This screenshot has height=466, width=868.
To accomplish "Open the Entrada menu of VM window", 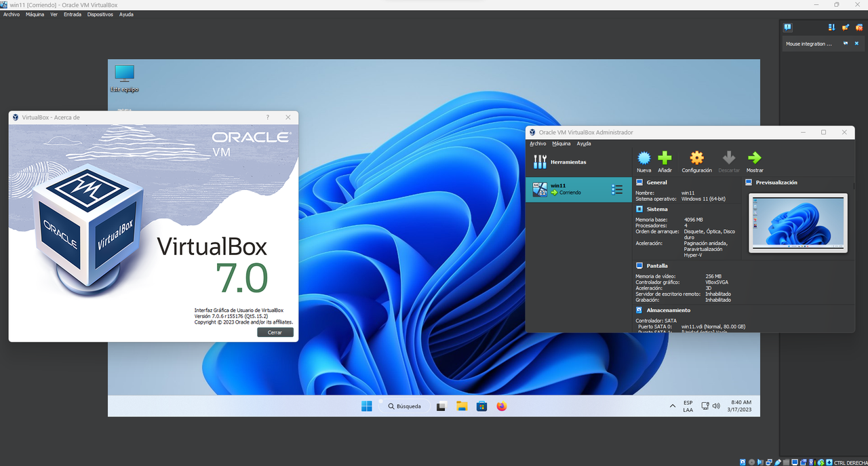I will [x=73, y=14].
